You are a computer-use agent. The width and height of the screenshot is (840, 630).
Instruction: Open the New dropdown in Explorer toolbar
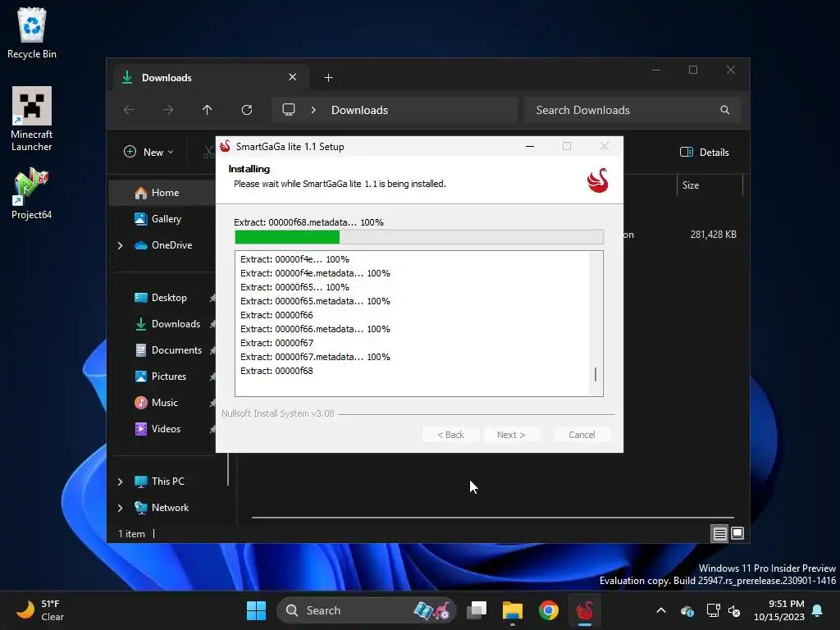(148, 152)
